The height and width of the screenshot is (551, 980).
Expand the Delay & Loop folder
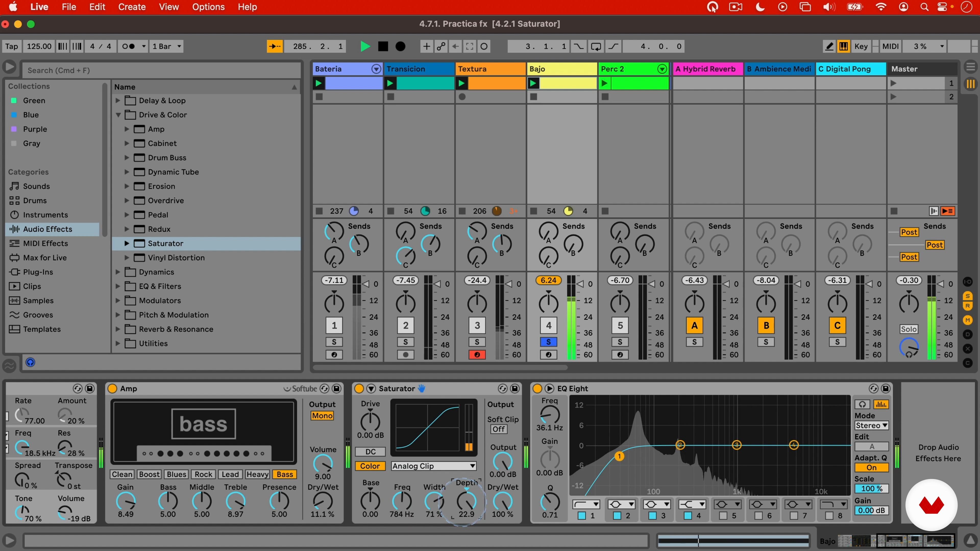coord(118,101)
